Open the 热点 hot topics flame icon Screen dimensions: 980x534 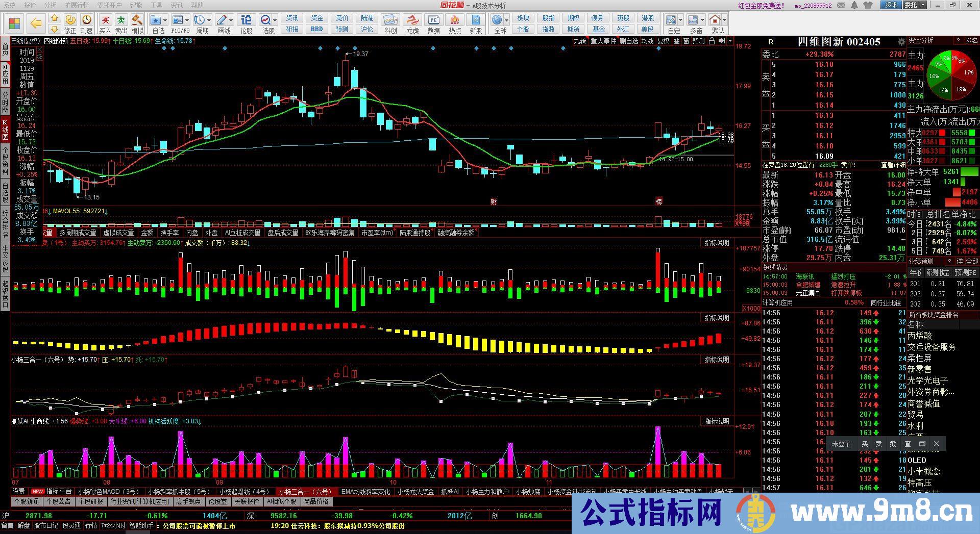pos(454,20)
